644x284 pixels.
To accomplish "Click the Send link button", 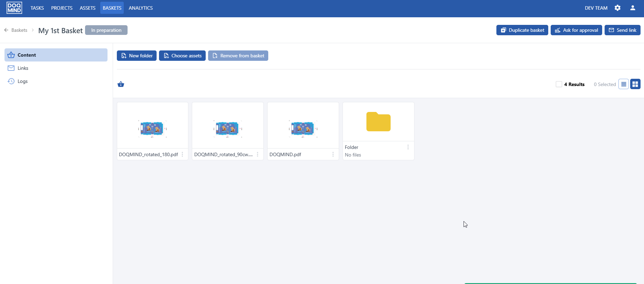I will click(623, 30).
